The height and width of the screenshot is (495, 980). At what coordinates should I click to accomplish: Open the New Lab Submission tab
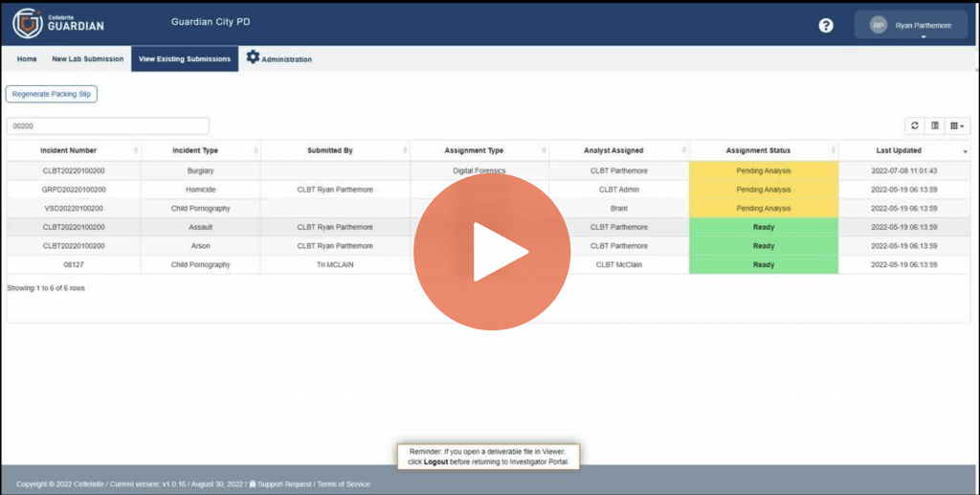click(x=87, y=58)
